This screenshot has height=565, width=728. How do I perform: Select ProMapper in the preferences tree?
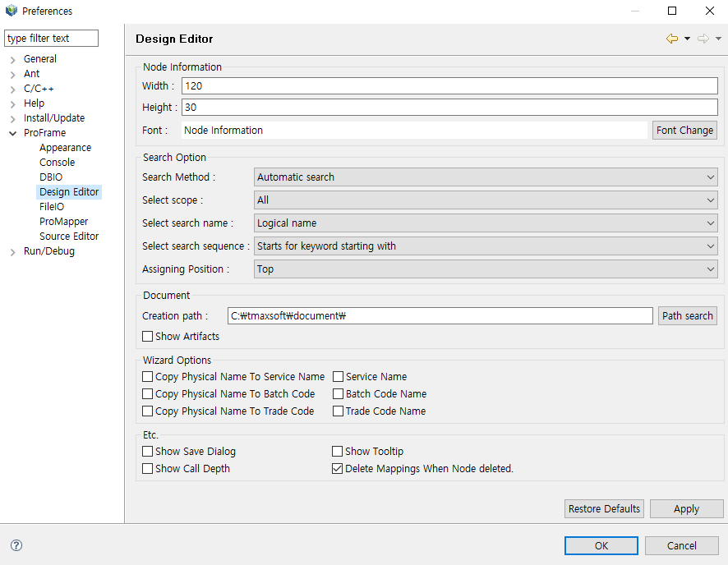[x=63, y=222]
